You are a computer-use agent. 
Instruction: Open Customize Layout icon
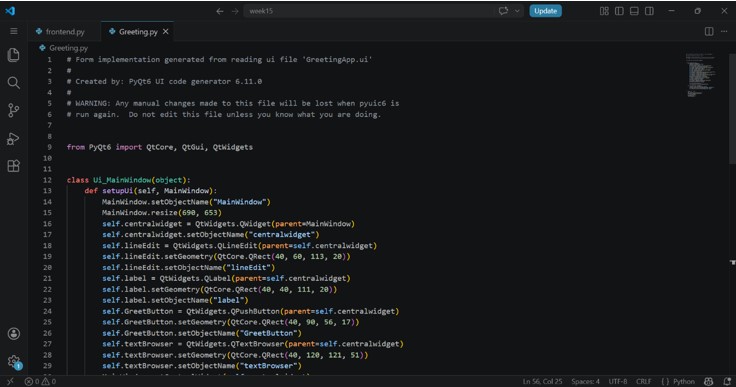pos(604,11)
